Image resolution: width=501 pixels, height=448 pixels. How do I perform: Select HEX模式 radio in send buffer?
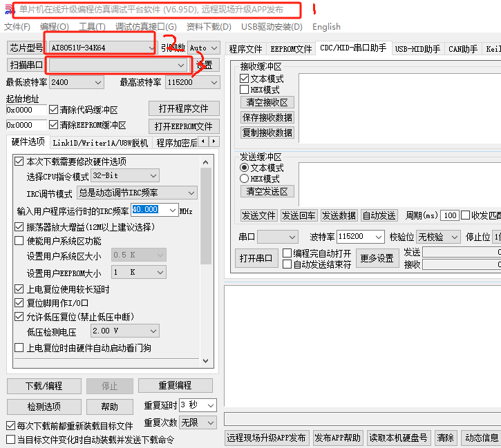(244, 178)
